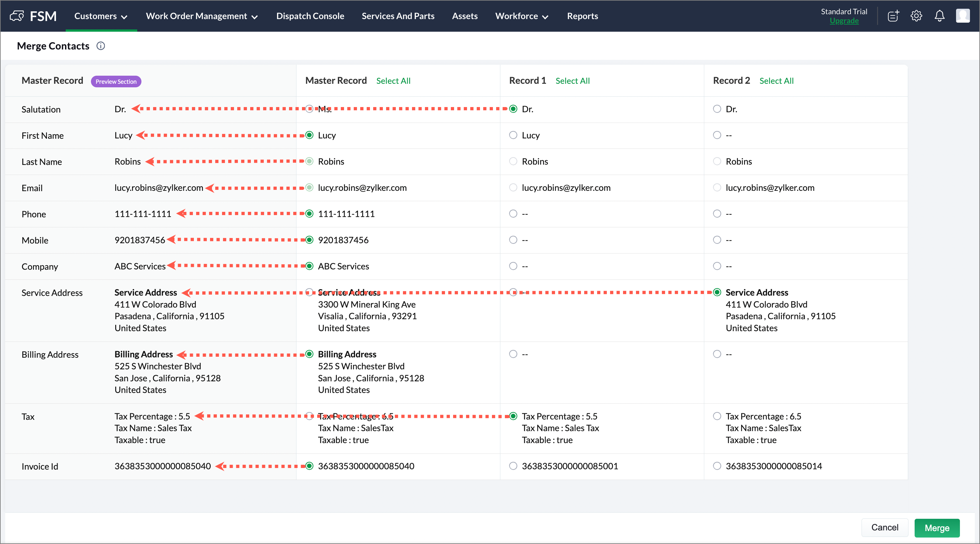Screen dimensions: 980x544
Task: Click the quick create icon in header
Action: pos(893,16)
